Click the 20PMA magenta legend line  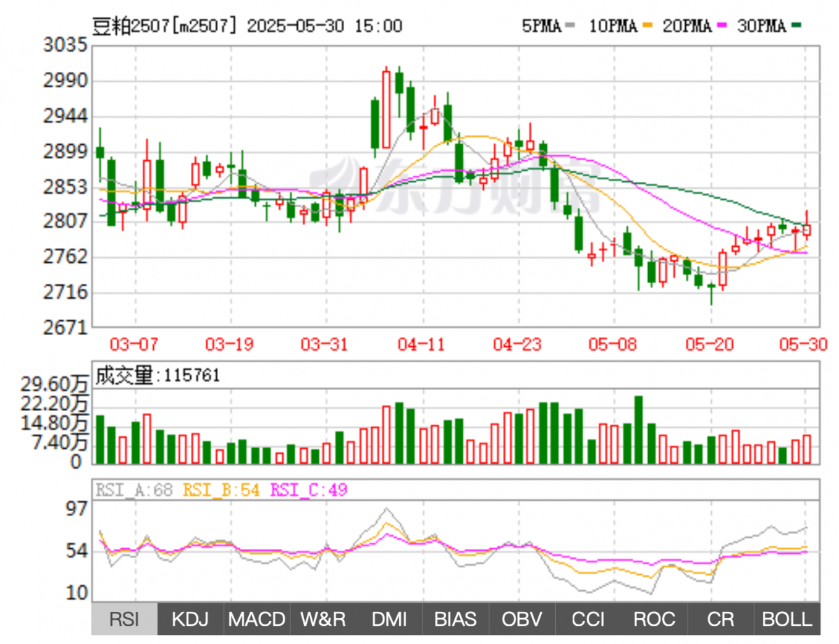click(x=723, y=27)
